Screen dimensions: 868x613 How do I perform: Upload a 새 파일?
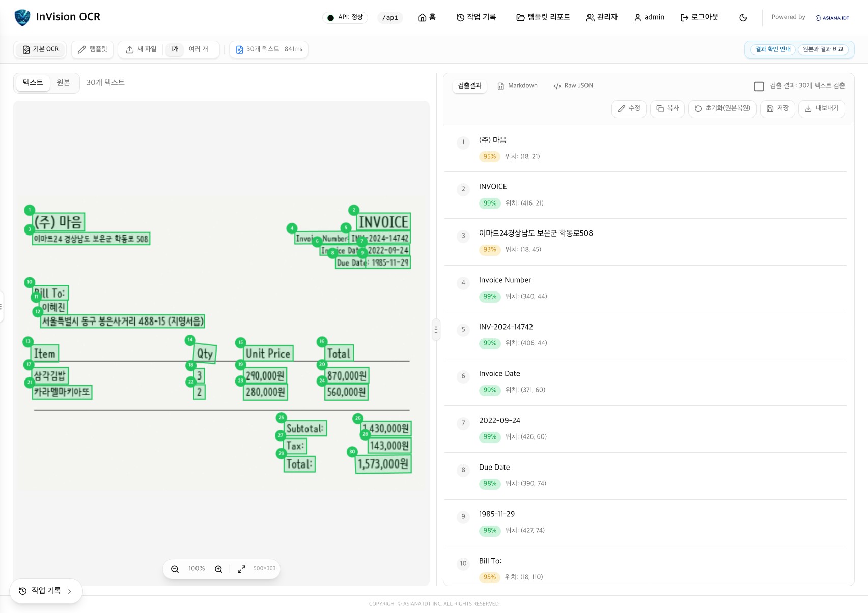[141, 49]
